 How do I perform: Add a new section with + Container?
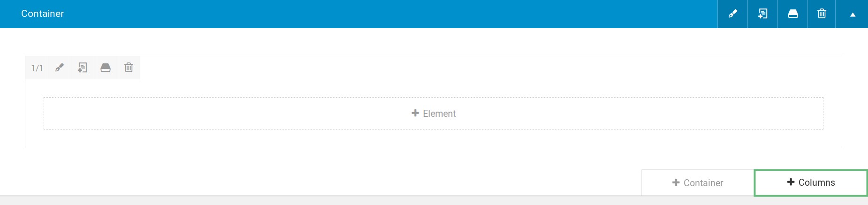pos(698,182)
